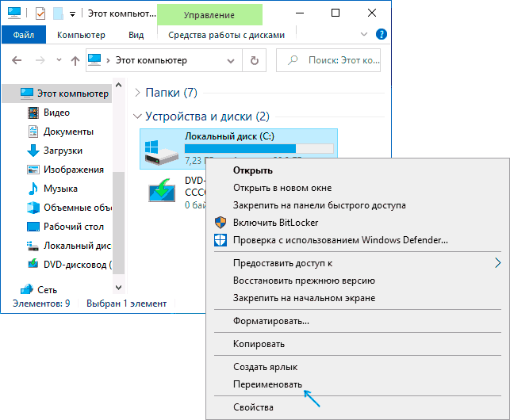
Task: Expand the ribbon with the chevron
Action: pos(364,34)
